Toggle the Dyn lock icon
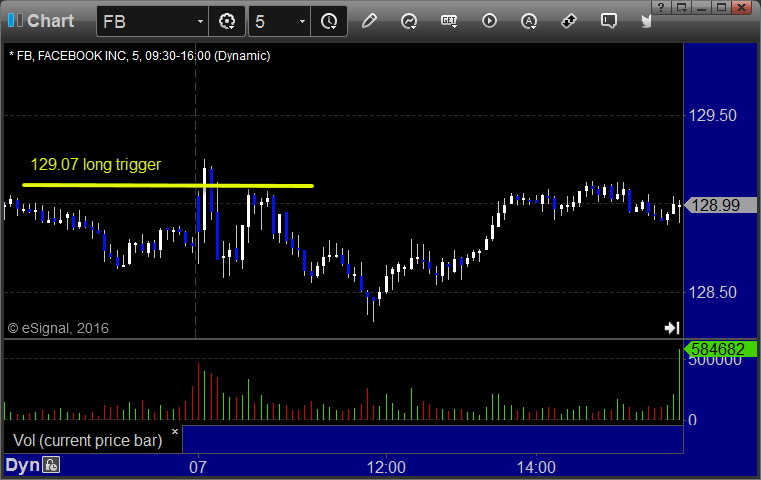This screenshot has height=480, width=761. tap(51, 465)
